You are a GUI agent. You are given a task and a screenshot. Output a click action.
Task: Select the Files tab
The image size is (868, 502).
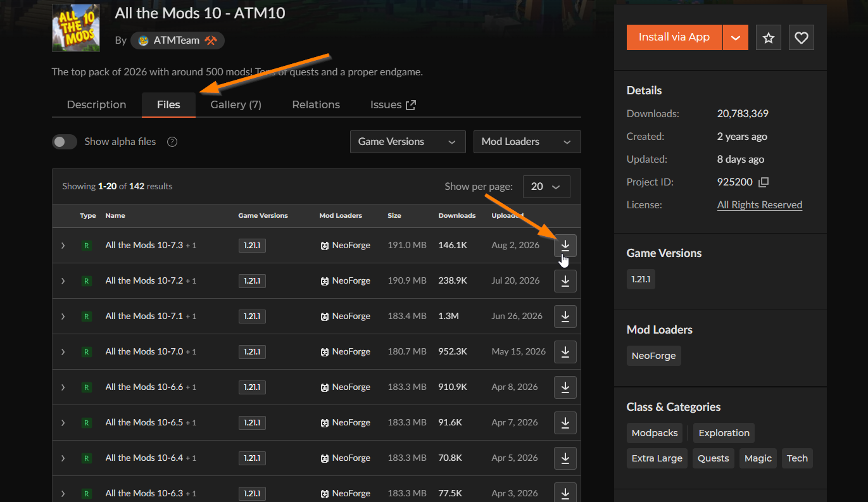168,104
